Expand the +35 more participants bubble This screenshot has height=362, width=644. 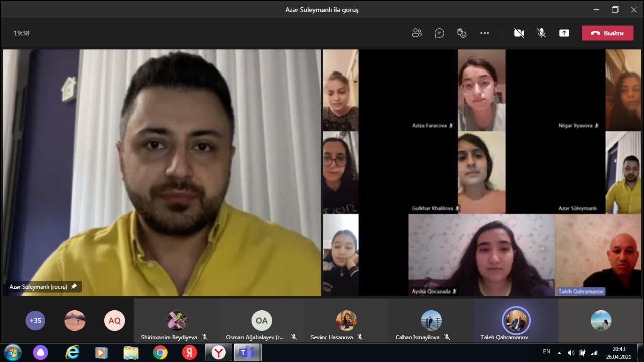point(36,320)
